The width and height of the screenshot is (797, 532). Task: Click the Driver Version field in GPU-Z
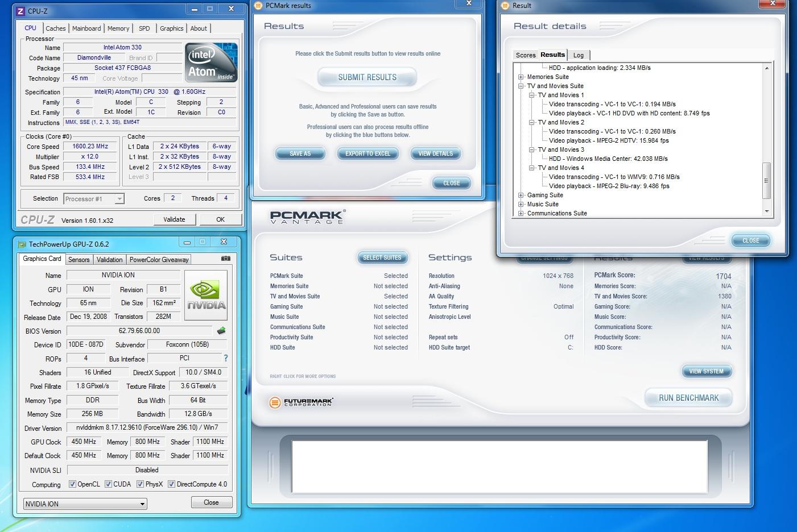click(x=147, y=427)
